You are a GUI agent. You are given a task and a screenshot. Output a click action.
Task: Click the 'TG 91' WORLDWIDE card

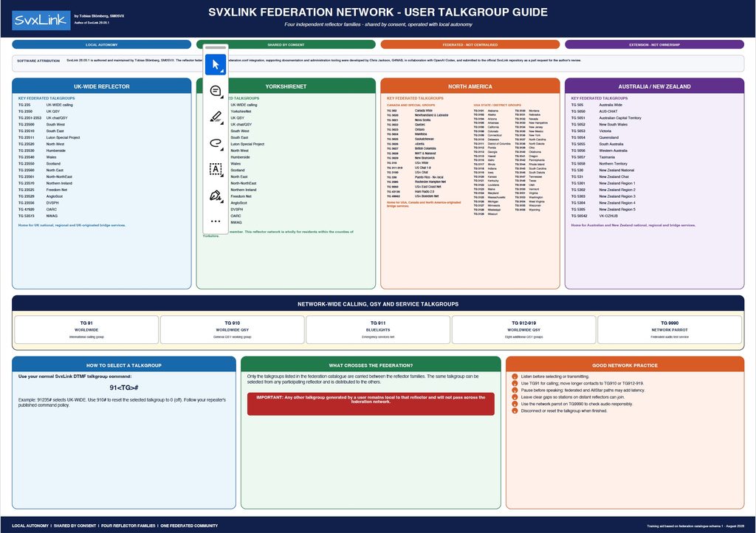pyautogui.click(x=86, y=330)
